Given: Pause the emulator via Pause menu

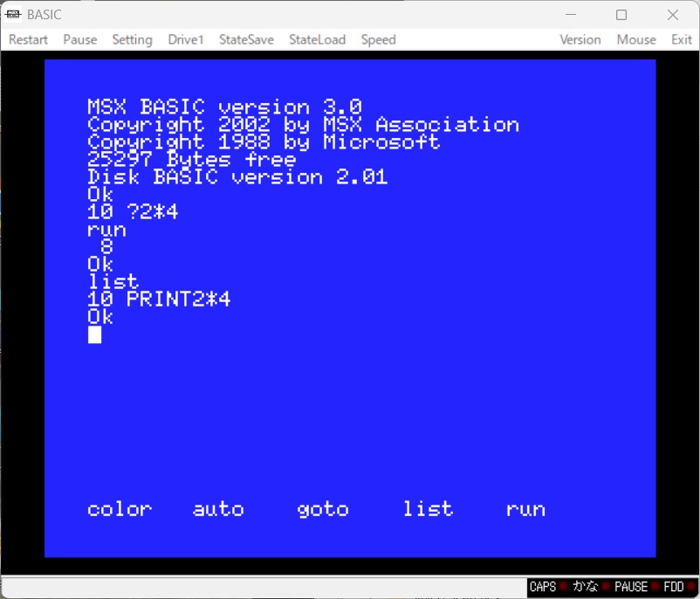Looking at the screenshot, I should [x=80, y=40].
